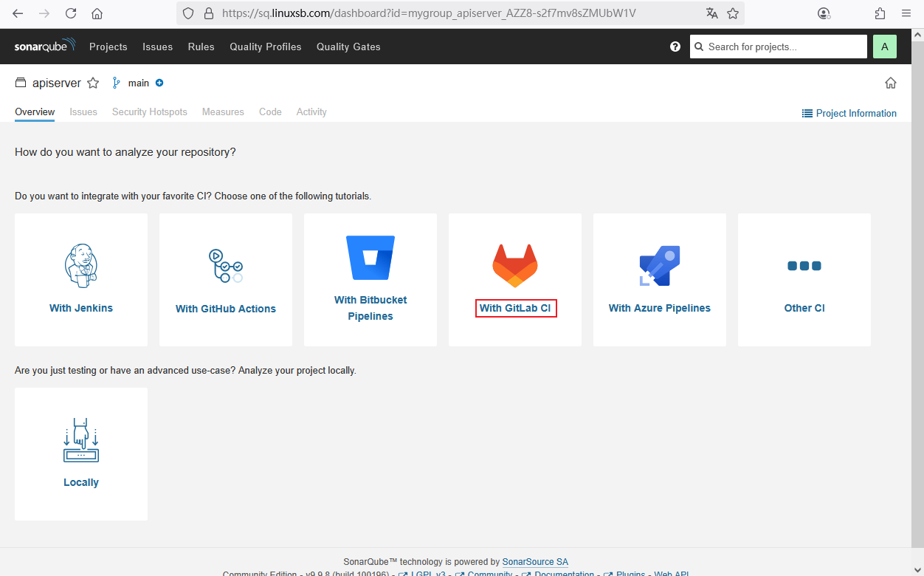Viewport: 924px width, 576px height.
Task: Bookmark this page with the star icon
Action: click(x=733, y=13)
